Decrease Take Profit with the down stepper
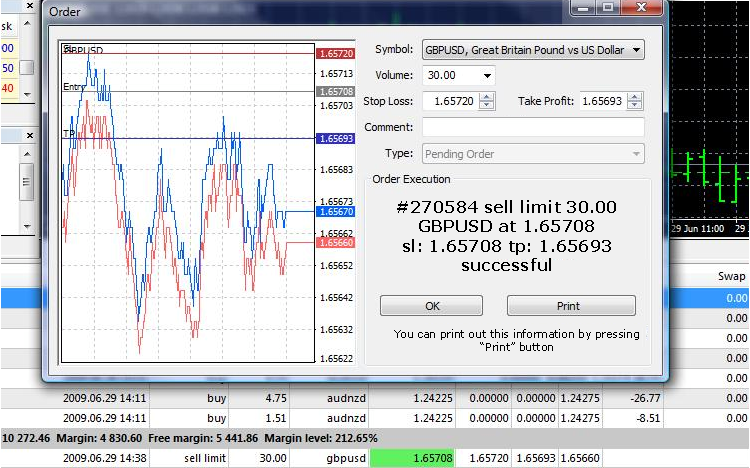 [634, 105]
